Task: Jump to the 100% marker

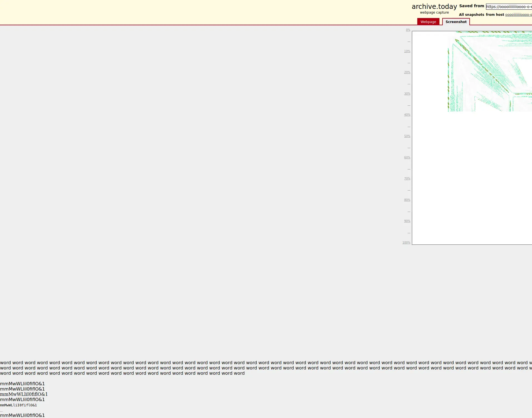Action: [x=406, y=243]
